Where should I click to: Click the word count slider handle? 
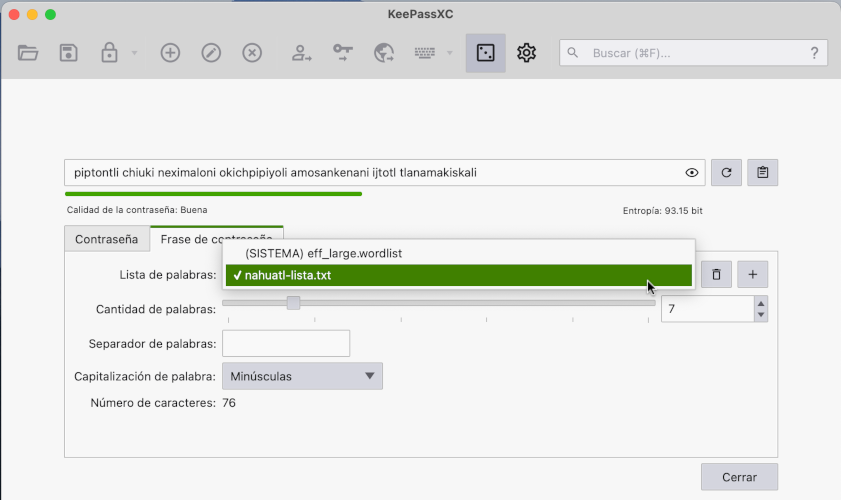[293, 303]
